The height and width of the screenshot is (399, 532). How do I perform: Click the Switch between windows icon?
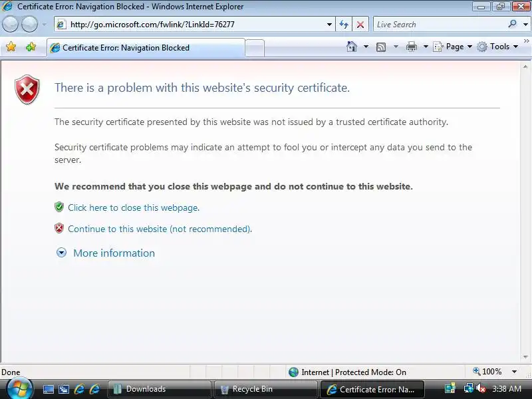tap(63, 389)
